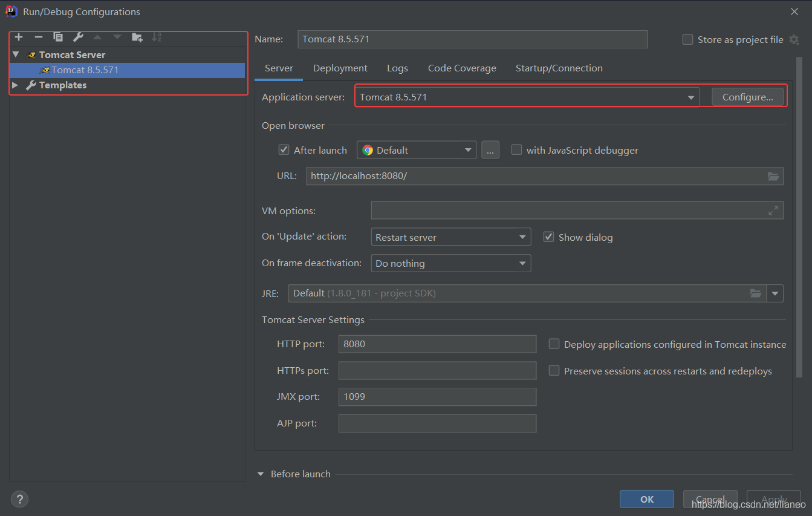The height and width of the screenshot is (516, 812).
Task: Switch to the Logs tab
Action: click(397, 68)
